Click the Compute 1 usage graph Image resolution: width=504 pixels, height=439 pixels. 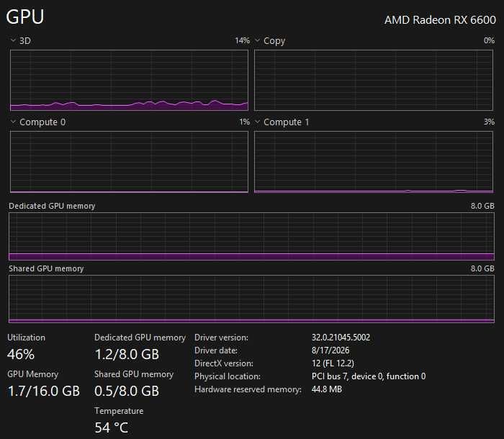374,162
